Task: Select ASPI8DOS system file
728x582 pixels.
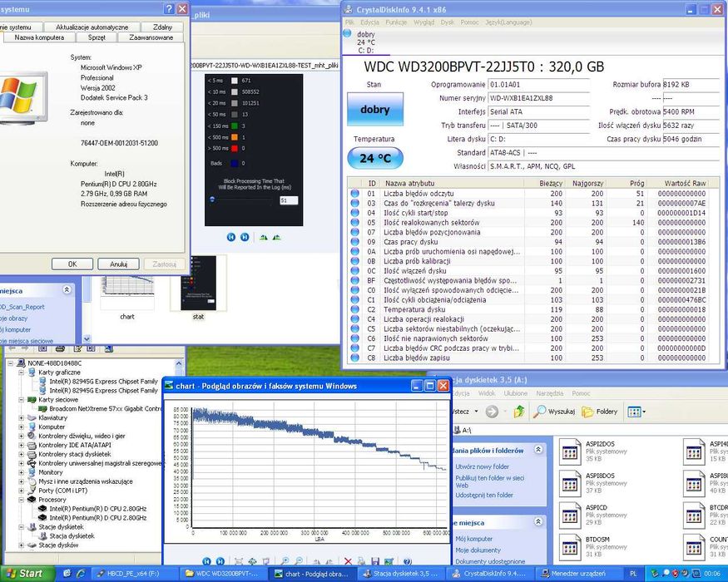Action: click(x=592, y=483)
